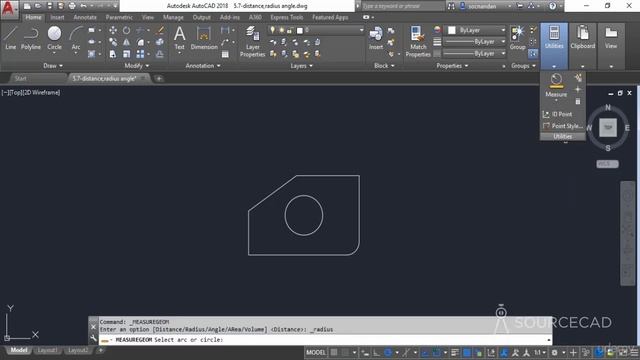This screenshot has height=360, width=640.
Task: Open the Point Style dialog
Action: [x=562, y=126]
